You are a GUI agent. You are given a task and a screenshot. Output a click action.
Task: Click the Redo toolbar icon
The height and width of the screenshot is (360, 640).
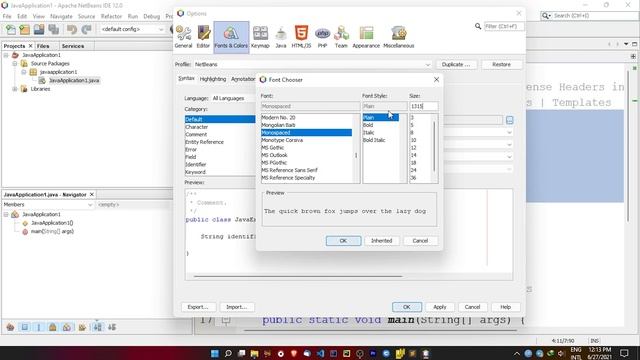click(86, 29)
